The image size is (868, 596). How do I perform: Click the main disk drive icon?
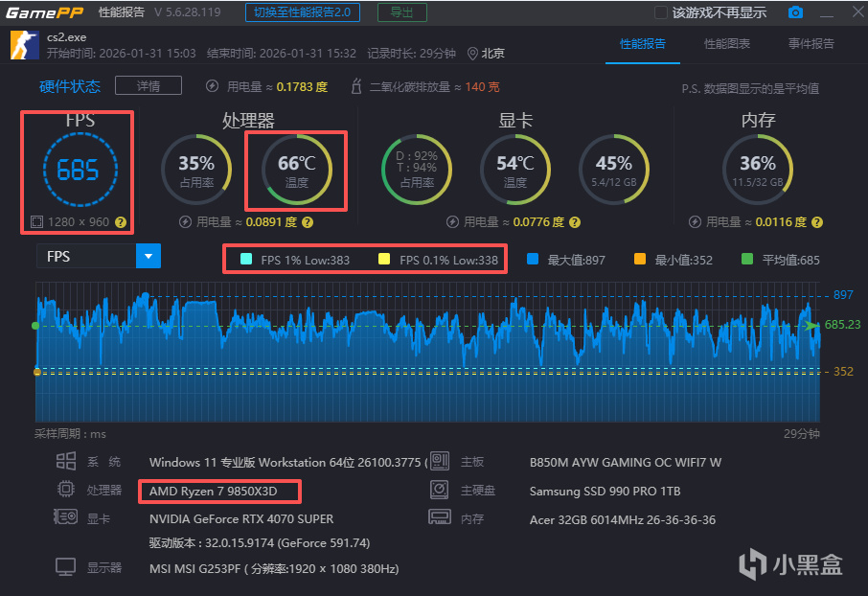click(x=440, y=489)
